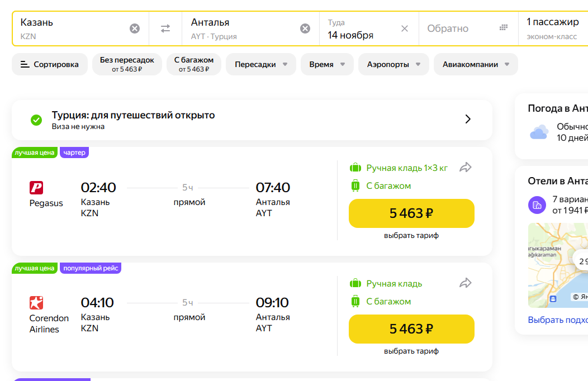
Task: Open the Сортировка sorting menu
Action: point(50,64)
